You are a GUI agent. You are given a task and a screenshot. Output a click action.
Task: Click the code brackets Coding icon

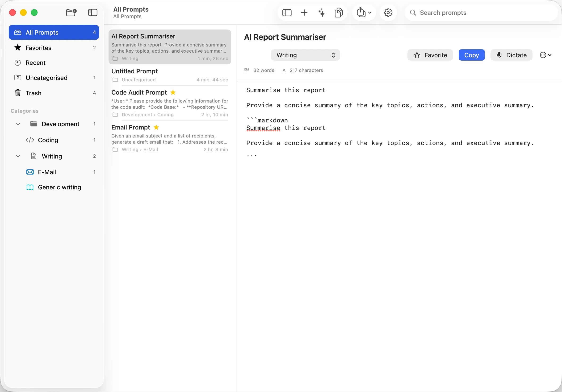pyautogui.click(x=30, y=140)
